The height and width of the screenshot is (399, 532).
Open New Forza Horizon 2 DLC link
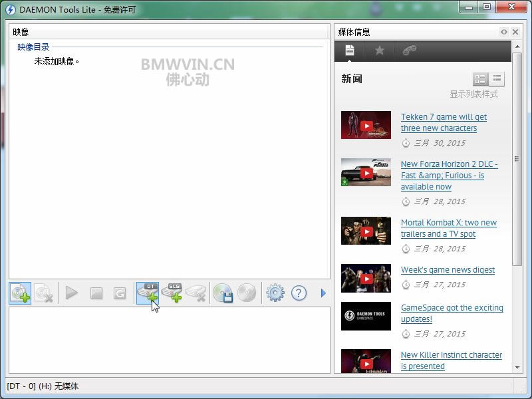pos(450,176)
